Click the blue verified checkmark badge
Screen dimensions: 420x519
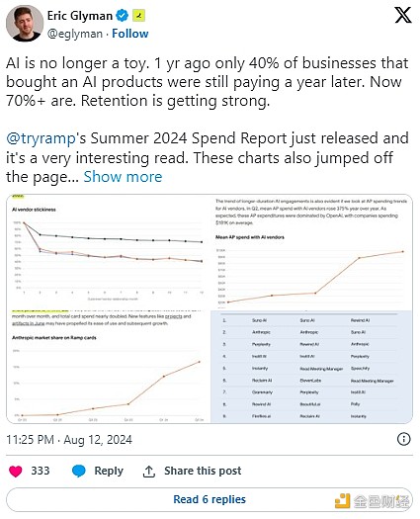pyautogui.click(x=122, y=16)
